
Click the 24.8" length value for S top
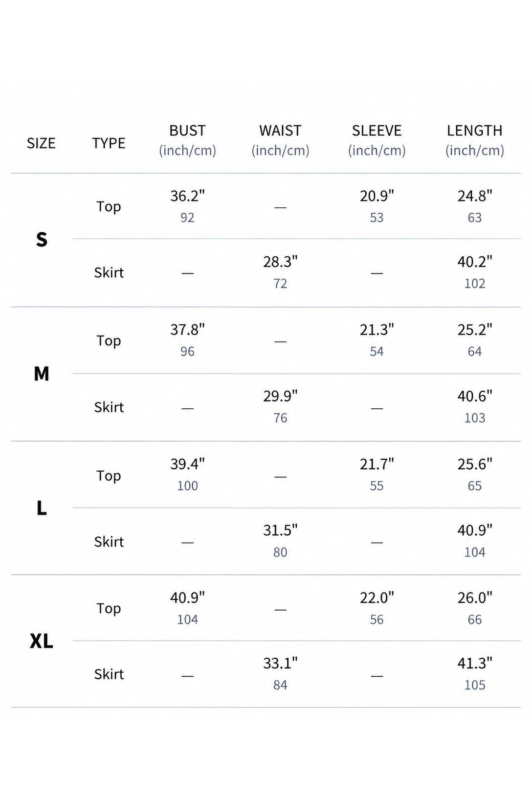coord(474,196)
